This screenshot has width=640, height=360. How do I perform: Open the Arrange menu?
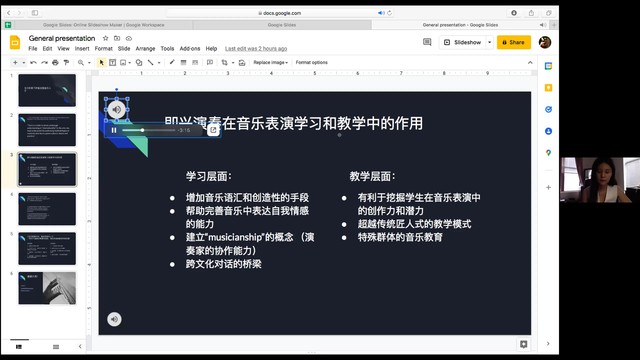145,49
